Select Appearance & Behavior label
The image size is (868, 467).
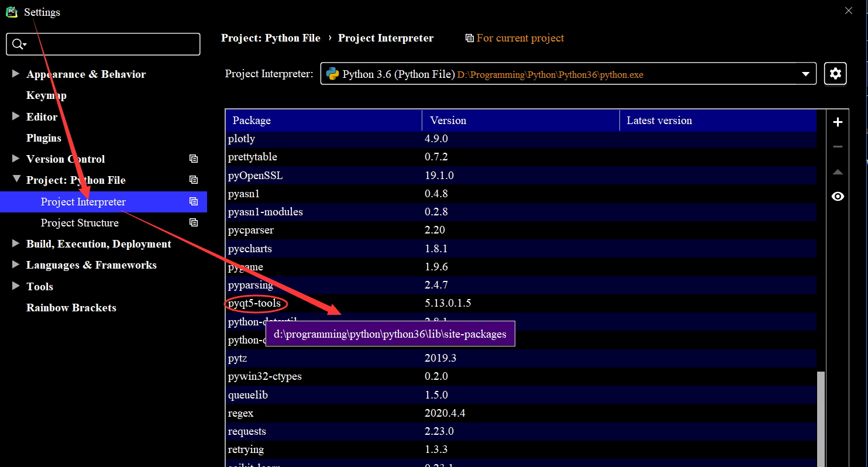click(86, 74)
